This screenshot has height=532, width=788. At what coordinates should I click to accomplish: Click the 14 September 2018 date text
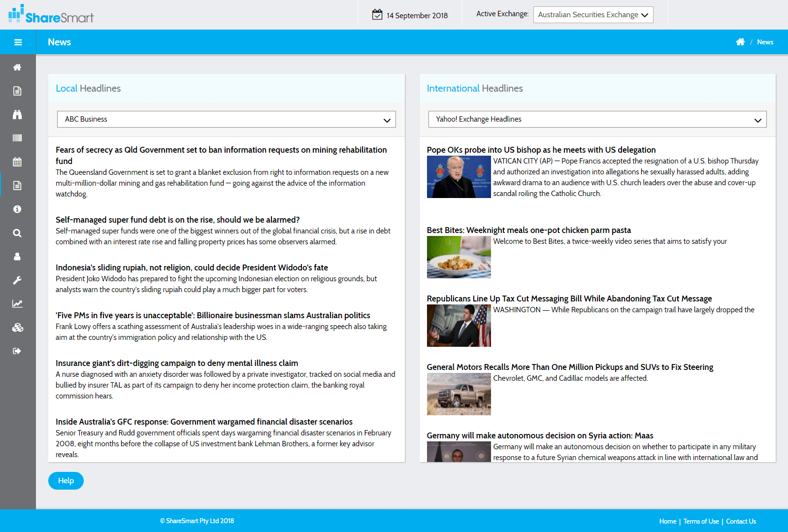tap(417, 15)
